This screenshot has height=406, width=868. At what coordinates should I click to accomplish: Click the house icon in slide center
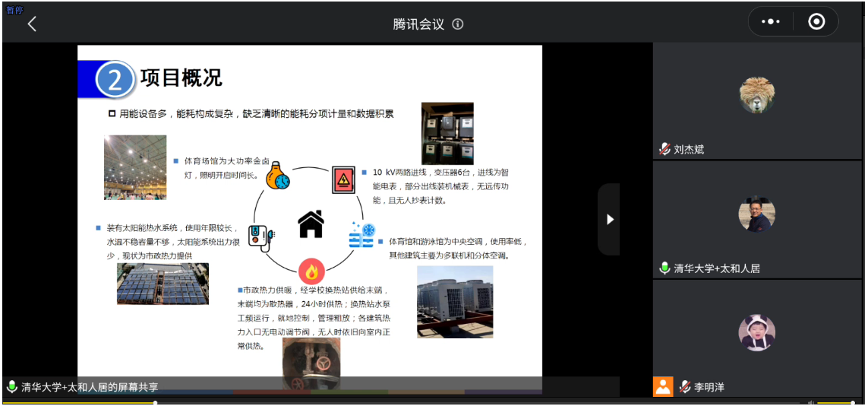(x=311, y=224)
